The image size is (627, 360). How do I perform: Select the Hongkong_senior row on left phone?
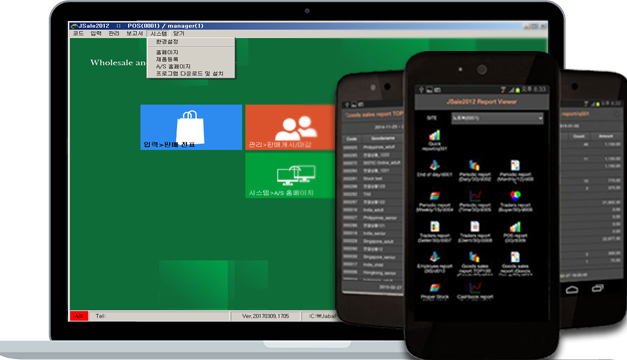click(x=373, y=273)
